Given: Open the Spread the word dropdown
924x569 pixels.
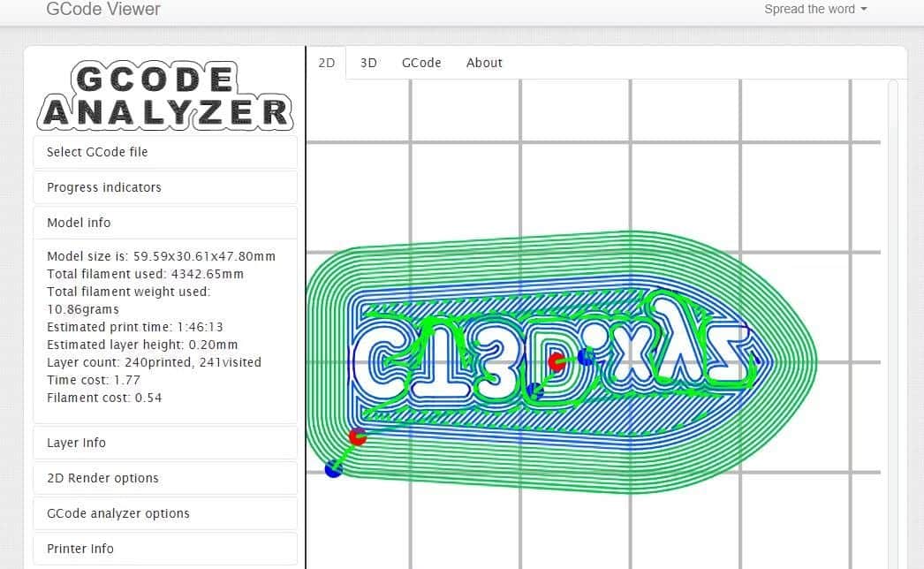Looking at the screenshot, I should (x=814, y=9).
